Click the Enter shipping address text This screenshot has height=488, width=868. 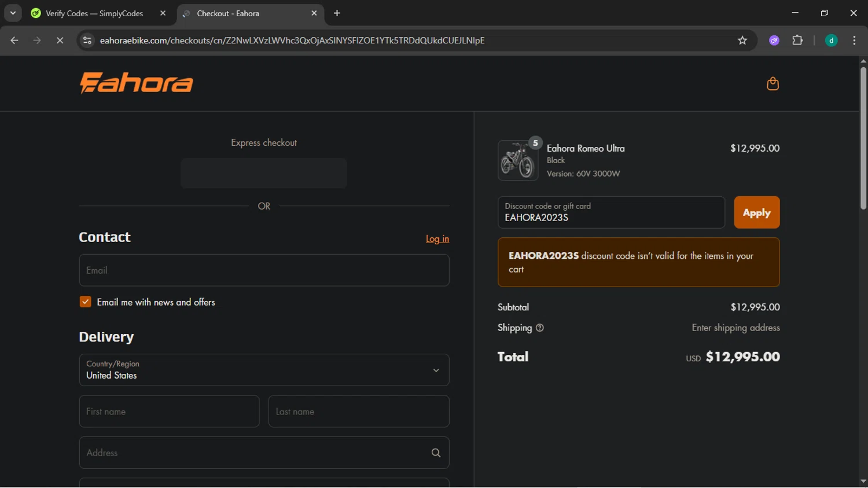click(x=735, y=328)
